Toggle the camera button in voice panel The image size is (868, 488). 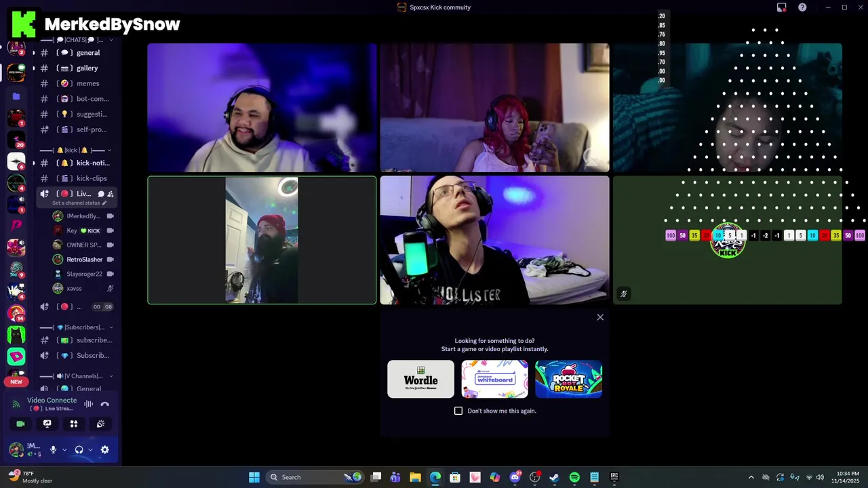[x=20, y=424]
